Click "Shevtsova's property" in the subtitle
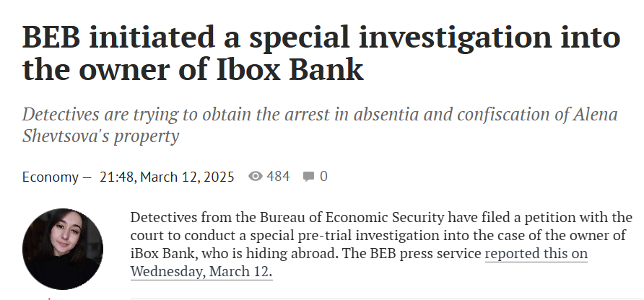644x300 pixels. click(x=100, y=136)
